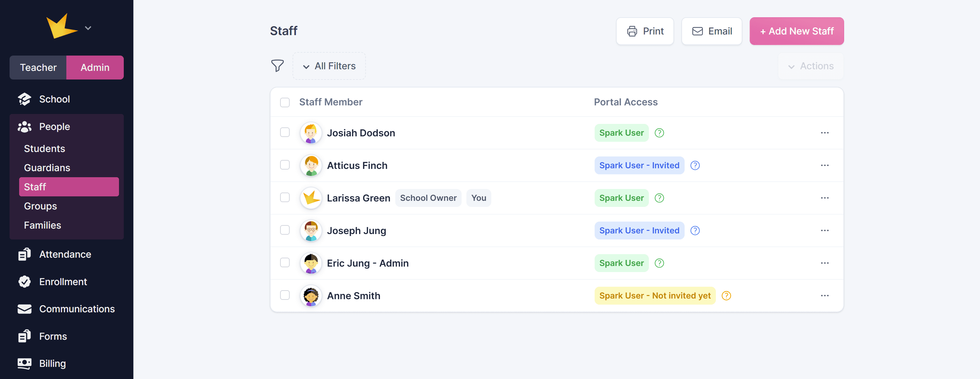
Task: Check the box for Josiah Dodson
Action: coord(285,133)
